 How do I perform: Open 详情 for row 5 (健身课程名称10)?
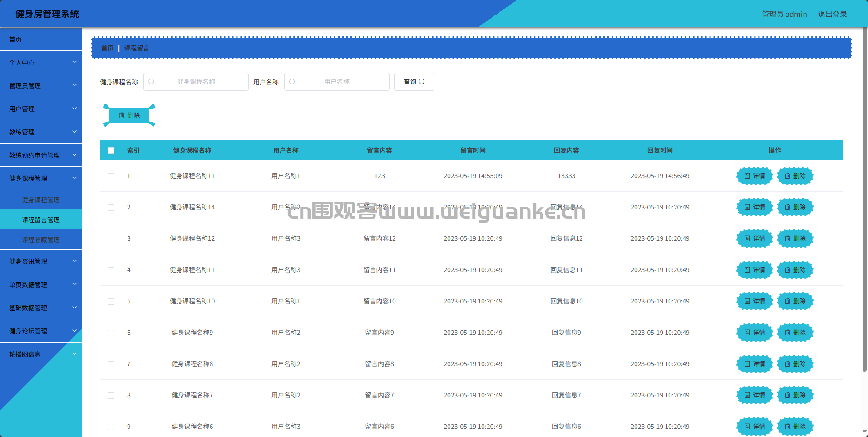click(755, 301)
